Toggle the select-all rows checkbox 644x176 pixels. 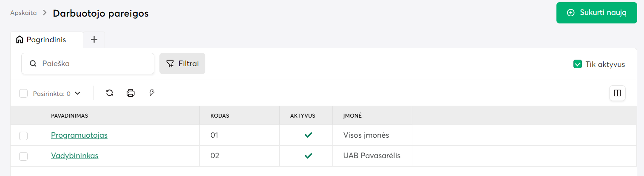point(23,93)
